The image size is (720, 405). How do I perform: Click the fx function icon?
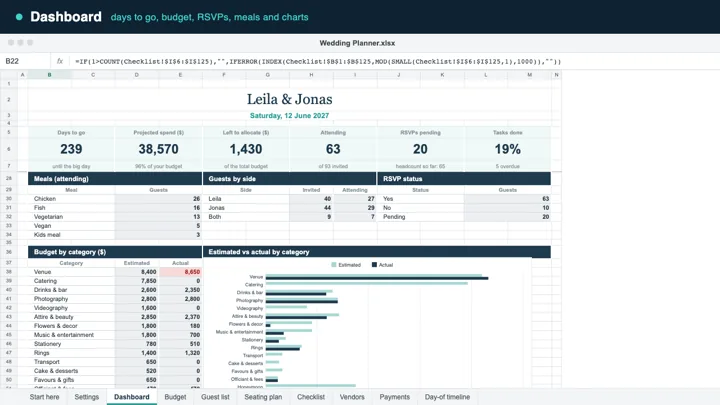click(60, 61)
